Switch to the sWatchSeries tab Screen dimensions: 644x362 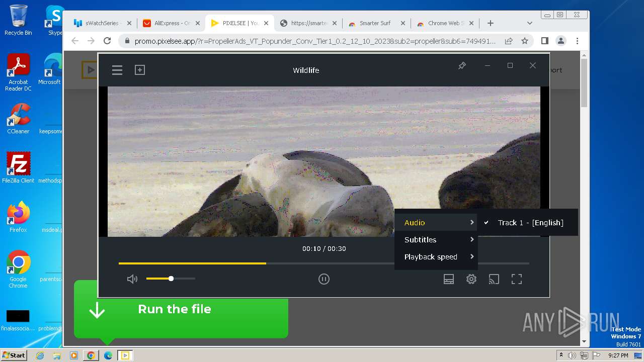coord(102,23)
